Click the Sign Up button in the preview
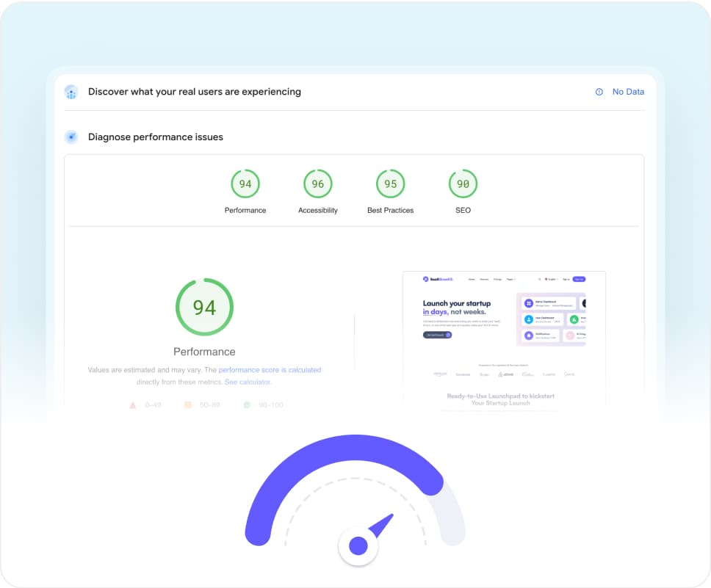 click(580, 279)
